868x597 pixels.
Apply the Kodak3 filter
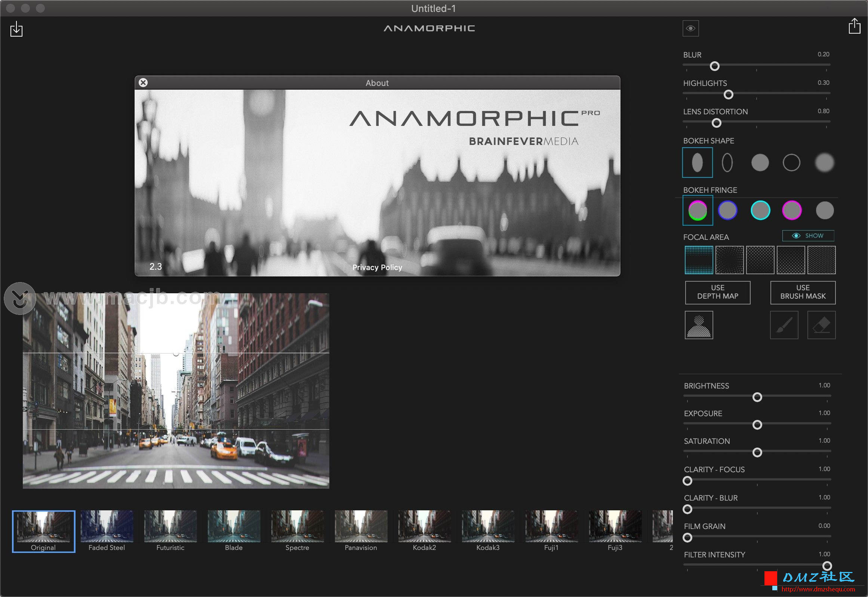coord(488,532)
